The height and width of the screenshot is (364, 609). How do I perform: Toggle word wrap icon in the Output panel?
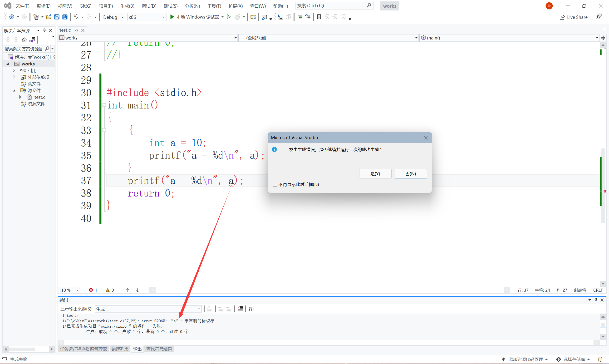tap(251, 309)
